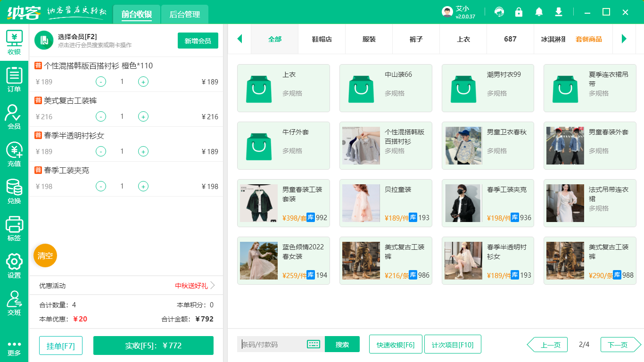
Task: Select the 套餐商品 category tab
Action: (589, 39)
